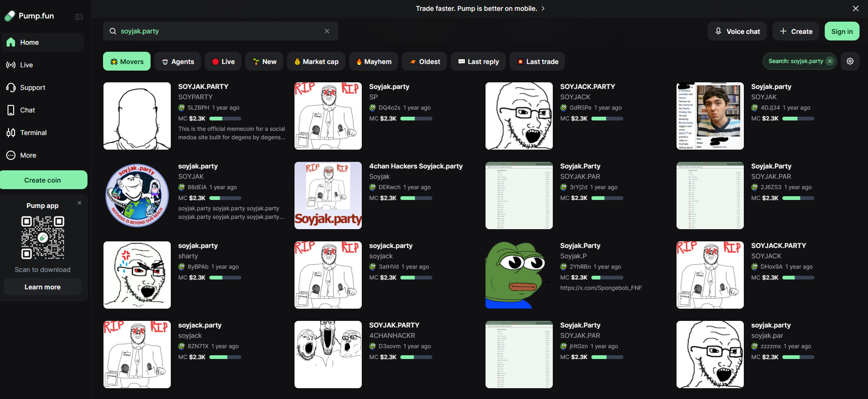Open the Pepe frog Soyjak.Party coin thumbnail
868x399 pixels.
pos(518,275)
